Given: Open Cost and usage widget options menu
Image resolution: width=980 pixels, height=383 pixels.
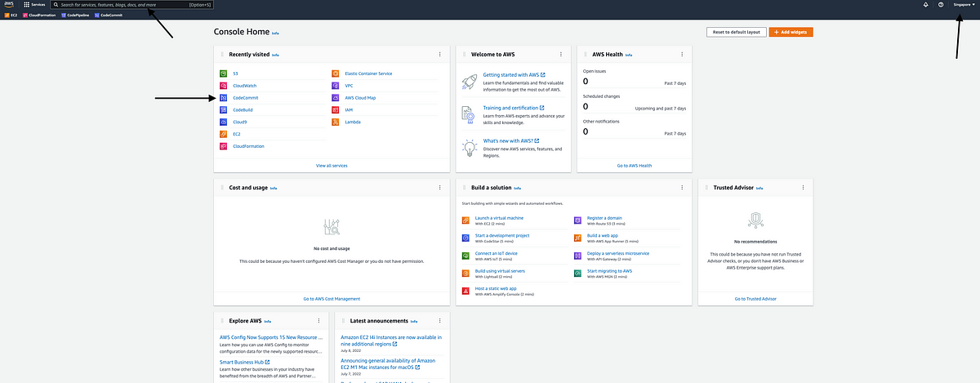Looking at the screenshot, I should click(439, 187).
